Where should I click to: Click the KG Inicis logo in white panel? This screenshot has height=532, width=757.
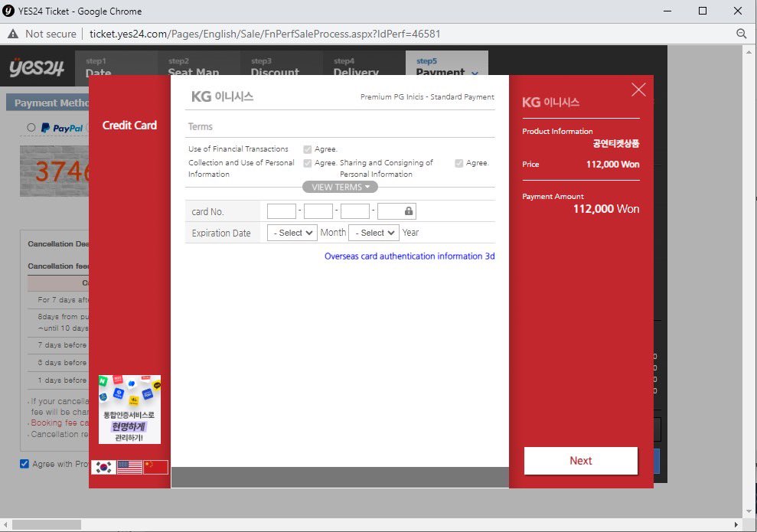point(222,96)
